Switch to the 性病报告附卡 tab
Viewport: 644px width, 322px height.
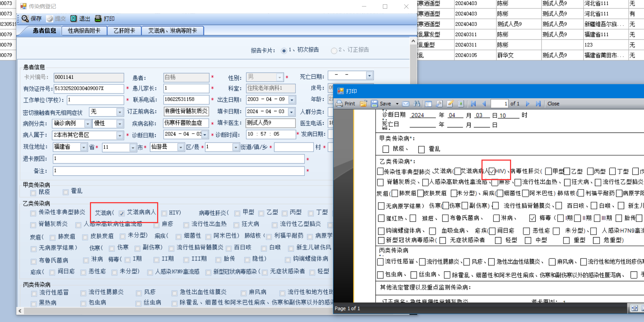coord(84,31)
